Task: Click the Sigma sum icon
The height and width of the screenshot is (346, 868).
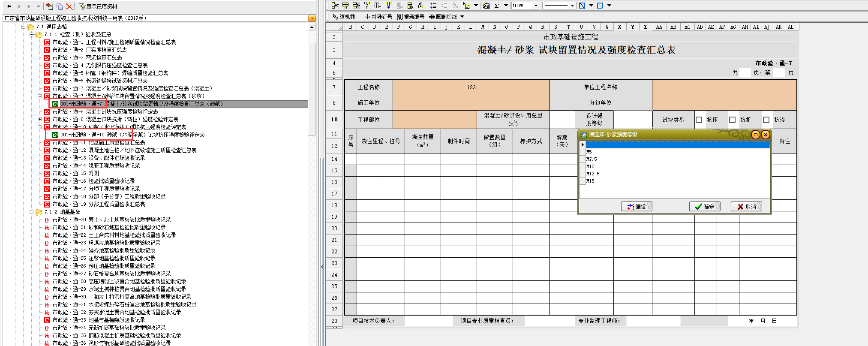Action: tap(497, 6)
